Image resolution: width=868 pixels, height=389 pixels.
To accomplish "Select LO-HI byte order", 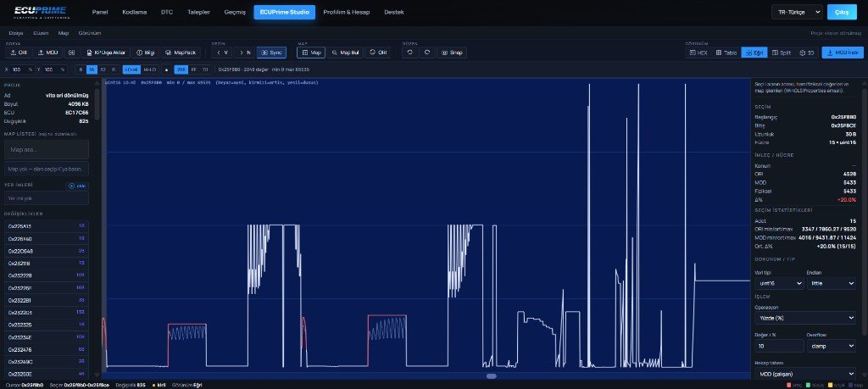I will click(x=131, y=69).
